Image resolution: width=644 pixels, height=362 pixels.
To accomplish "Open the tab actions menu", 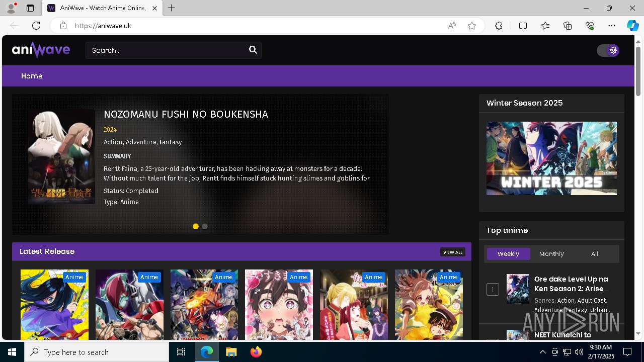I will coord(30,8).
